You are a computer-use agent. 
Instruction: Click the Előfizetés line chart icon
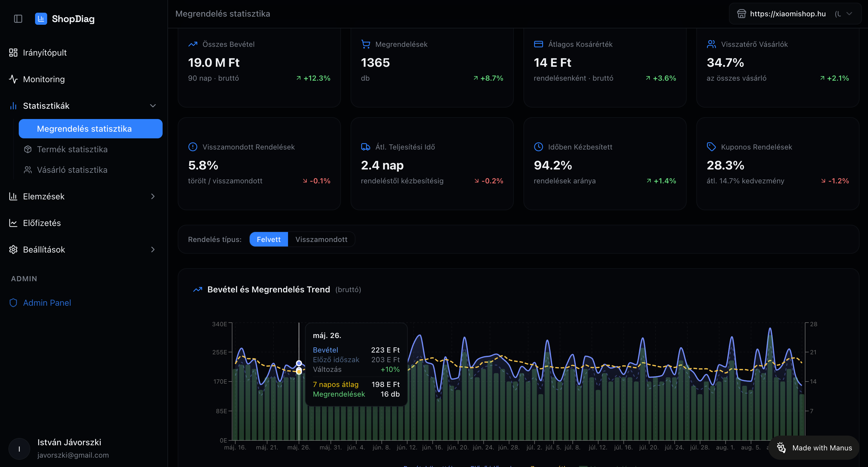click(x=13, y=223)
